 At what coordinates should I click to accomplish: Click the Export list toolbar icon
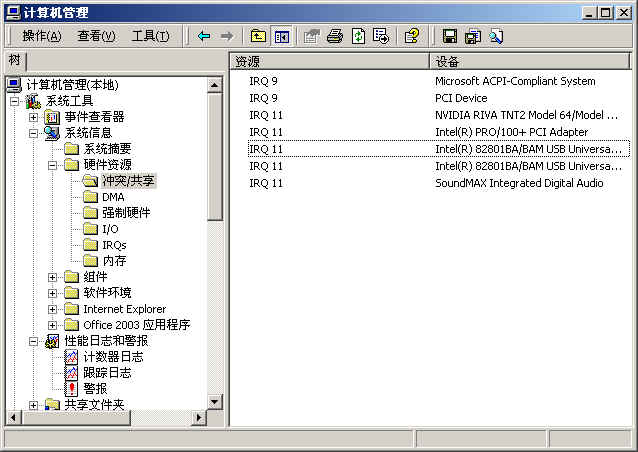[381, 37]
